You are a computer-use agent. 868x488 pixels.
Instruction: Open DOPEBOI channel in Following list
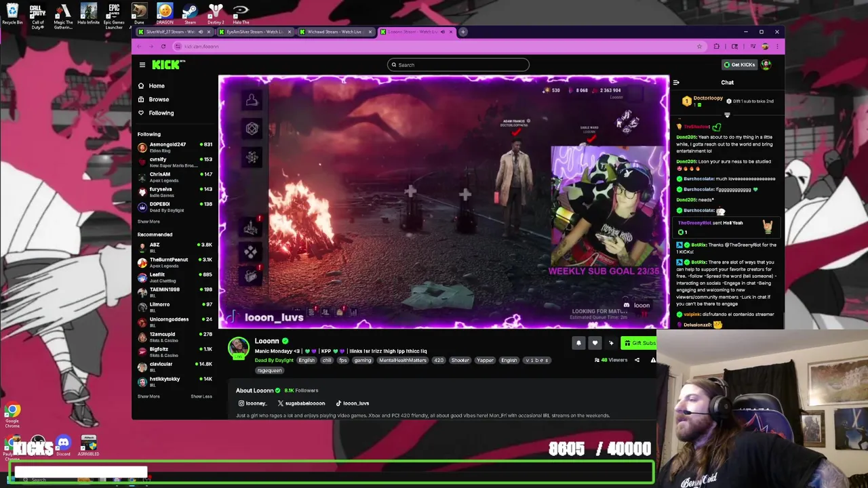175,207
